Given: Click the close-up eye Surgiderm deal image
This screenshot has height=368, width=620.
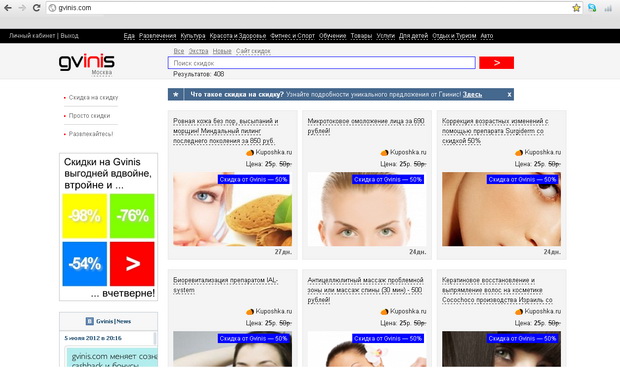Looking at the screenshot, I should [501, 209].
